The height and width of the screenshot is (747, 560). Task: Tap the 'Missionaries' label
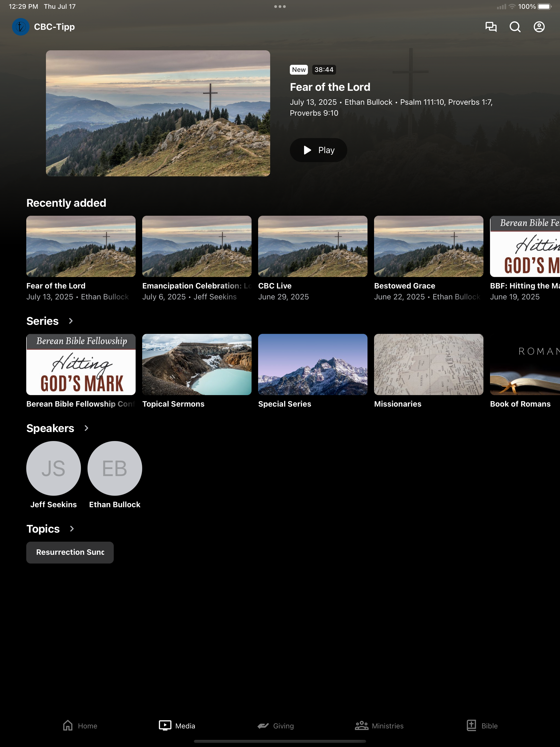pos(398,404)
